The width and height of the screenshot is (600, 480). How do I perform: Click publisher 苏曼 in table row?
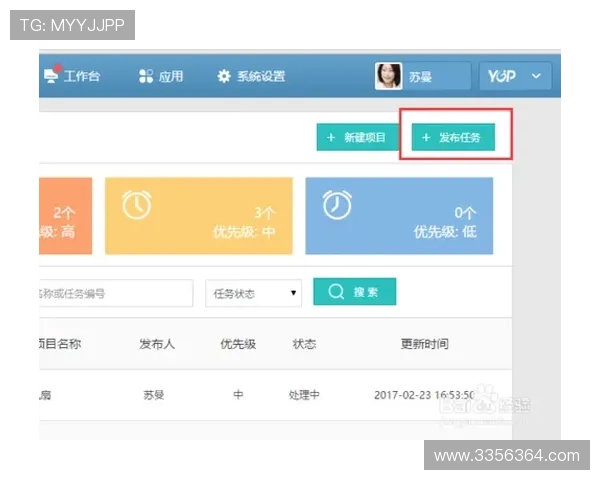pyautogui.click(x=154, y=395)
